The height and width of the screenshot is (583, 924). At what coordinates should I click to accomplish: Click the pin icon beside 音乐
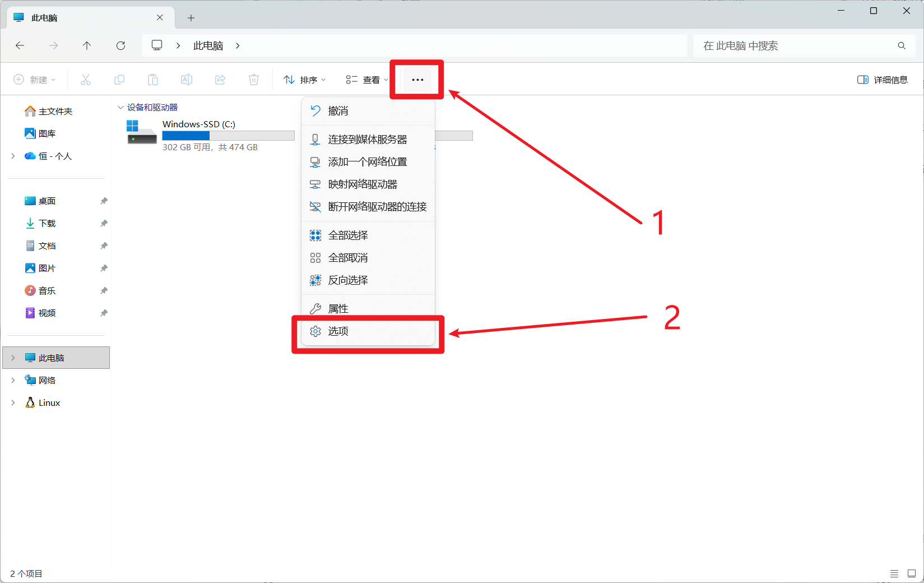coord(104,290)
